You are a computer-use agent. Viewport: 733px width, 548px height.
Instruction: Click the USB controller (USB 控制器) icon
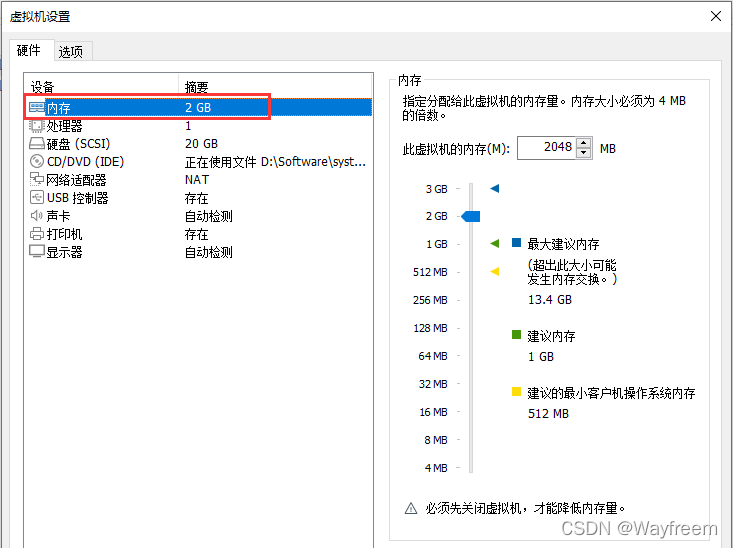tap(36, 197)
